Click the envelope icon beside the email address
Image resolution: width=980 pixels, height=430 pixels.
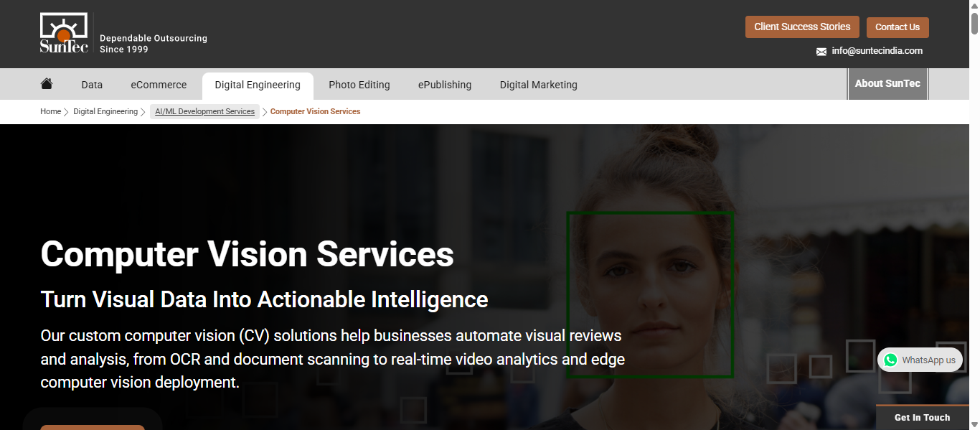tap(821, 52)
